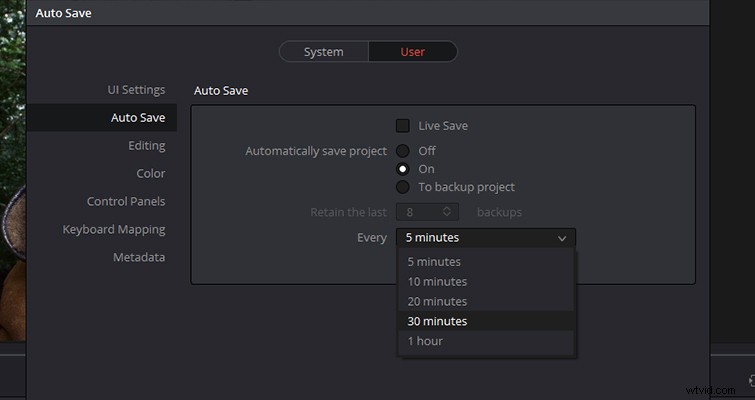Switch to the System tab

[324, 52]
